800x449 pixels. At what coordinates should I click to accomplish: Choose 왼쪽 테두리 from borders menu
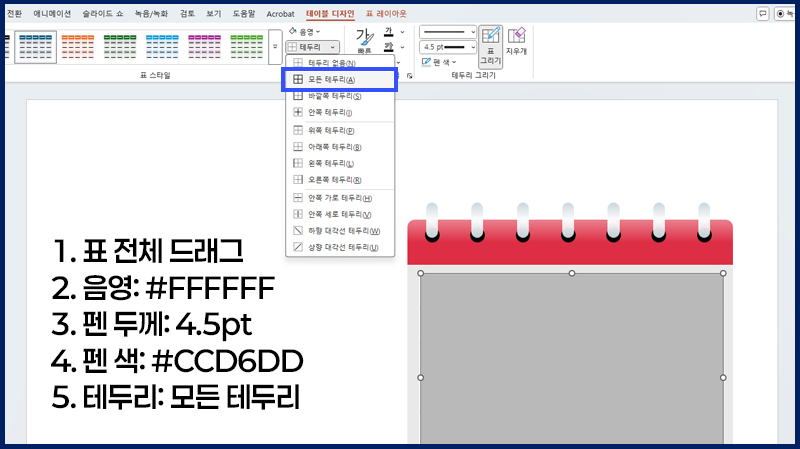340,163
